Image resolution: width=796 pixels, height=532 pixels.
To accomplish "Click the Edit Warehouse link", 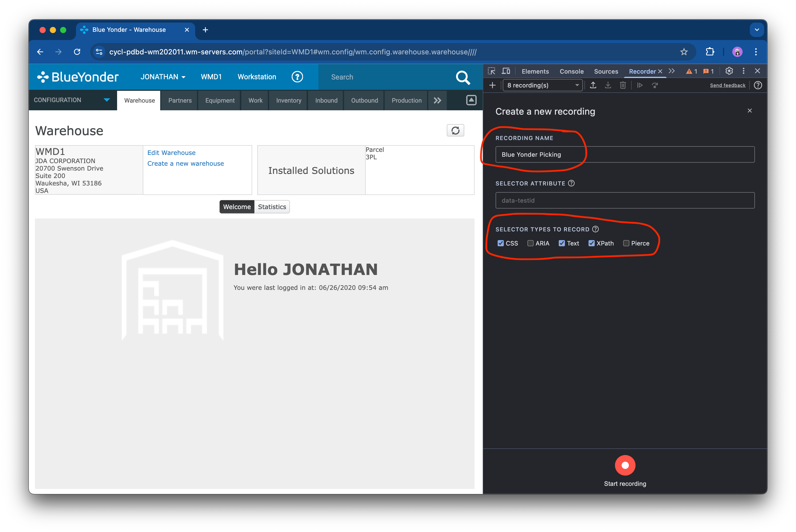I will point(171,153).
